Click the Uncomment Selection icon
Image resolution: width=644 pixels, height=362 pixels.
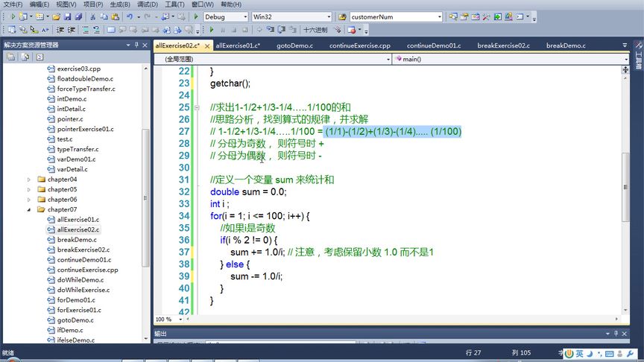click(x=96, y=30)
